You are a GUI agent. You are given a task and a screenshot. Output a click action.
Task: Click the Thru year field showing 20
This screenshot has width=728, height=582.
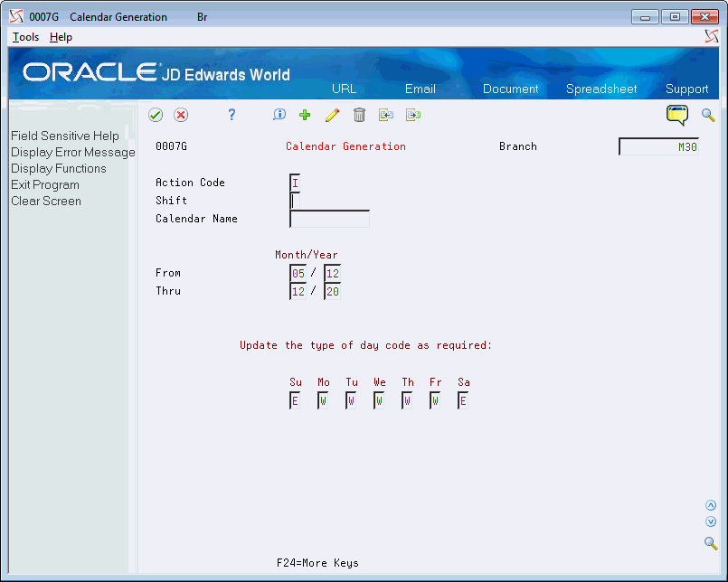[333, 292]
